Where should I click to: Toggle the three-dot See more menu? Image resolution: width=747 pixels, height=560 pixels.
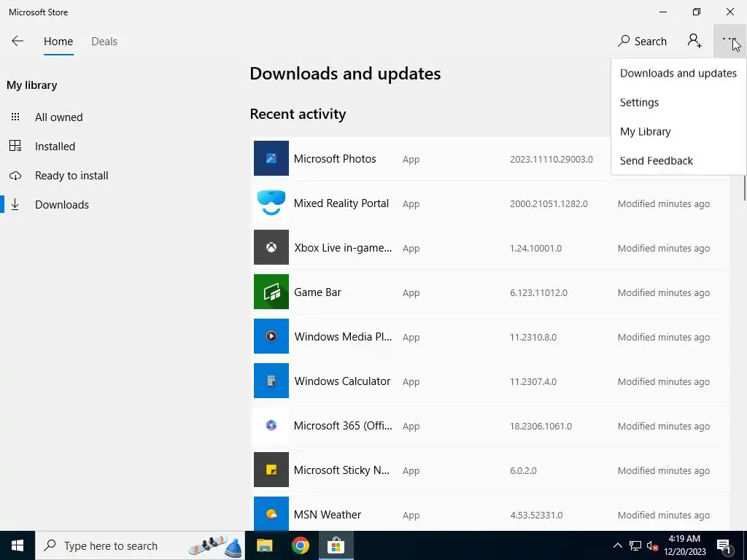pos(729,41)
